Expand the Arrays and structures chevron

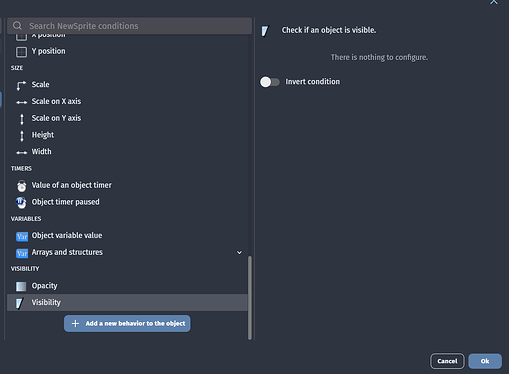pyautogui.click(x=239, y=253)
